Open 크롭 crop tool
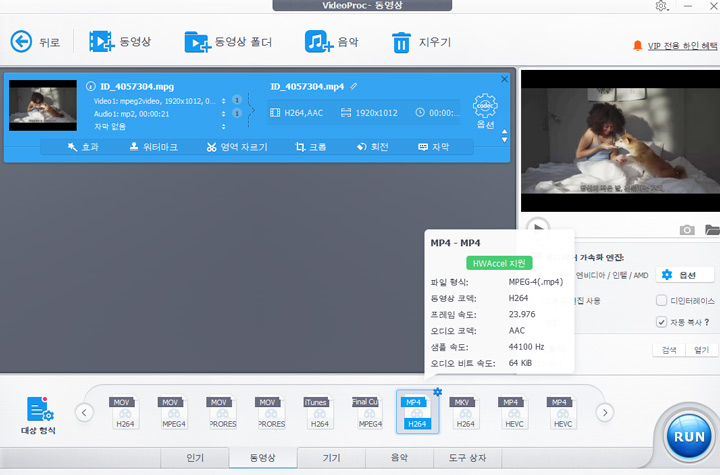Viewport: 720px width, 475px height. [310, 147]
